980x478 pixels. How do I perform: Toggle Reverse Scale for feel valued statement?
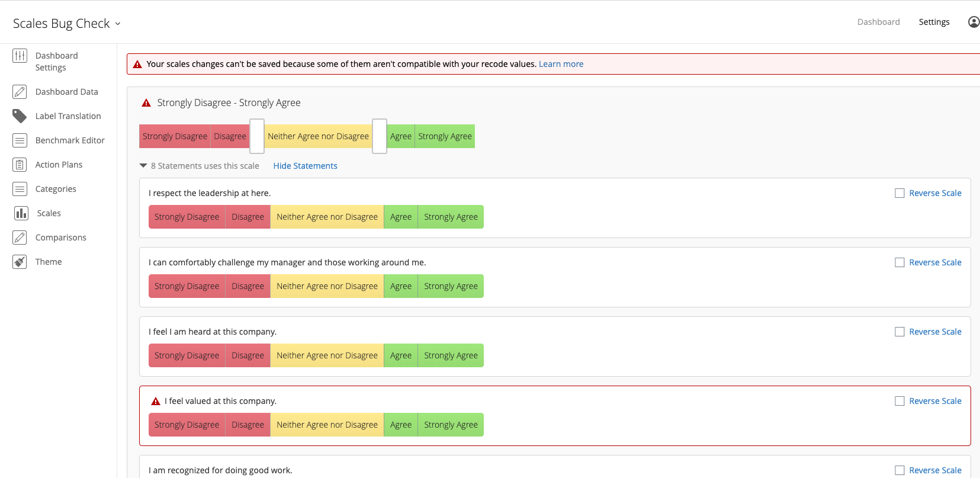tap(899, 401)
